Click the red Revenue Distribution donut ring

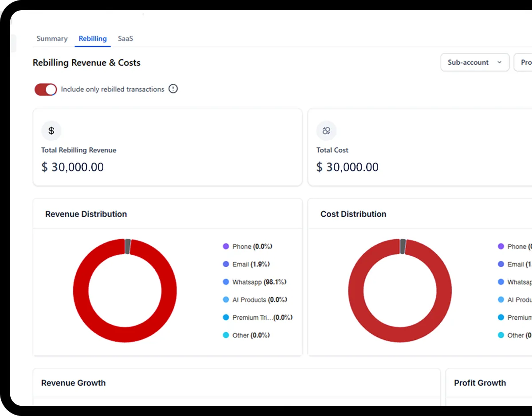(x=81, y=291)
